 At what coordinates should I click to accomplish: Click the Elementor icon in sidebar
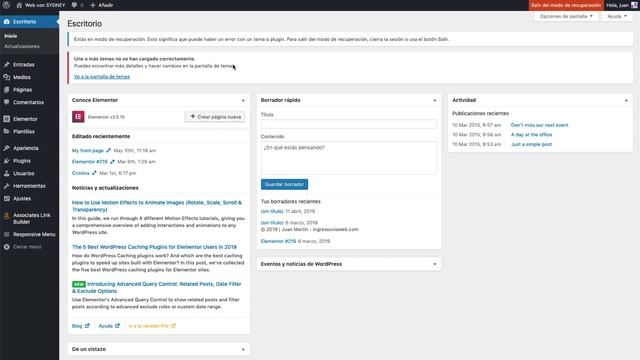pyautogui.click(x=7, y=119)
